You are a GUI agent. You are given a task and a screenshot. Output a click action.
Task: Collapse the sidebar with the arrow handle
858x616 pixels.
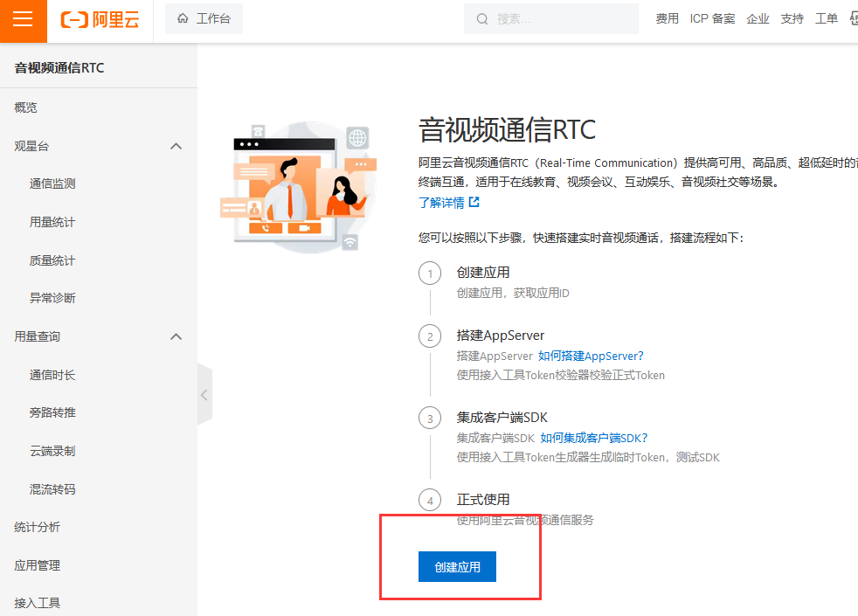pyautogui.click(x=204, y=394)
